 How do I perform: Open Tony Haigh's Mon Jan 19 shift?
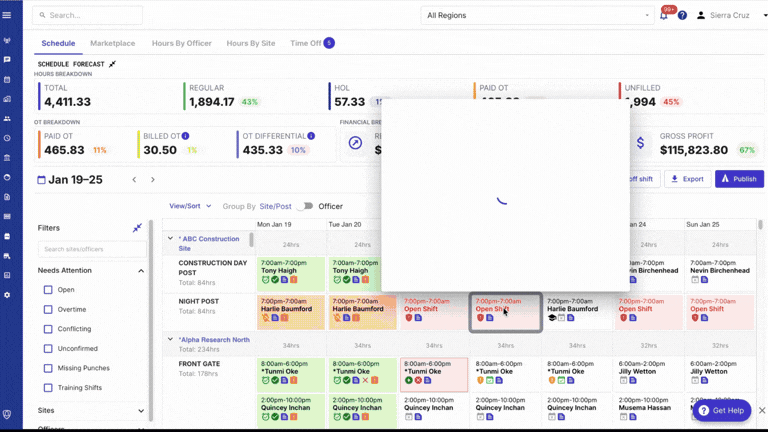click(x=291, y=274)
